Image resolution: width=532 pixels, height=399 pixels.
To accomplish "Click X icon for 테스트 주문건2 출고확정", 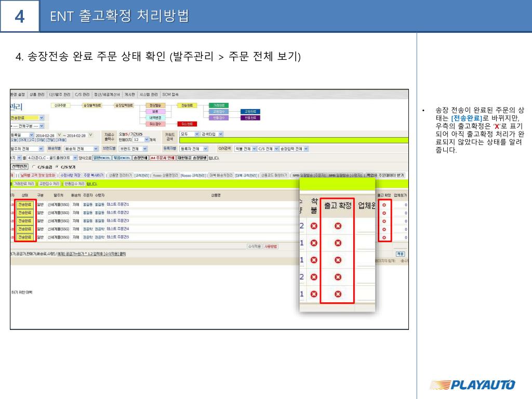I will [384, 213].
